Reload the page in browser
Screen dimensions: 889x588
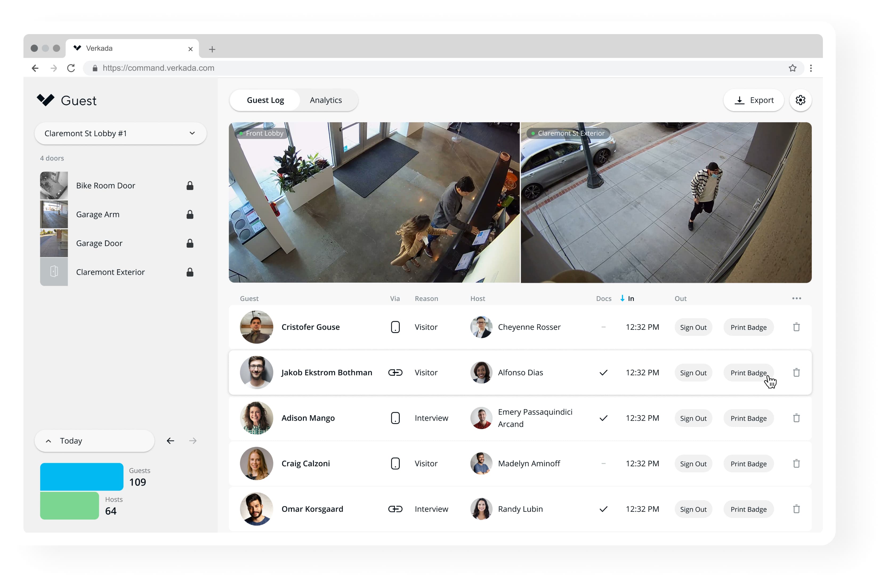tap(71, 68)
